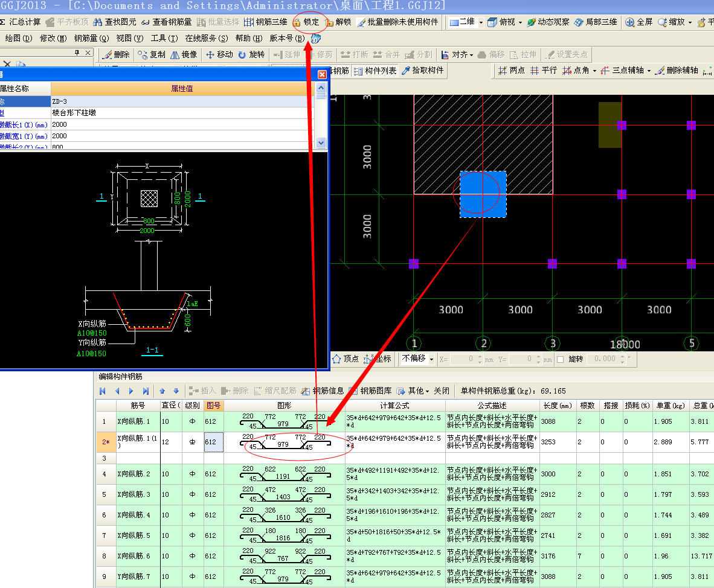Click the 图号 column header

click(214, 406)
